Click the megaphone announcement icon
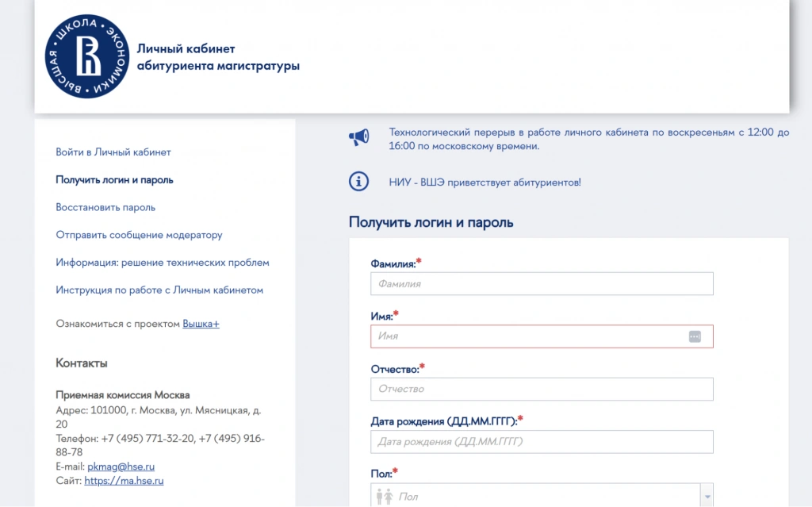Viewport: 812px width, 507px height. pos(359,136)
